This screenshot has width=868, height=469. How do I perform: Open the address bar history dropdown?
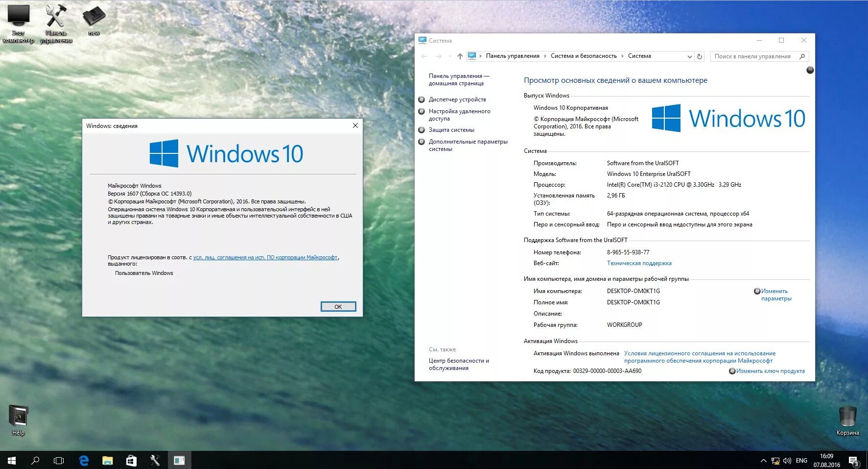tap(689, 56)
